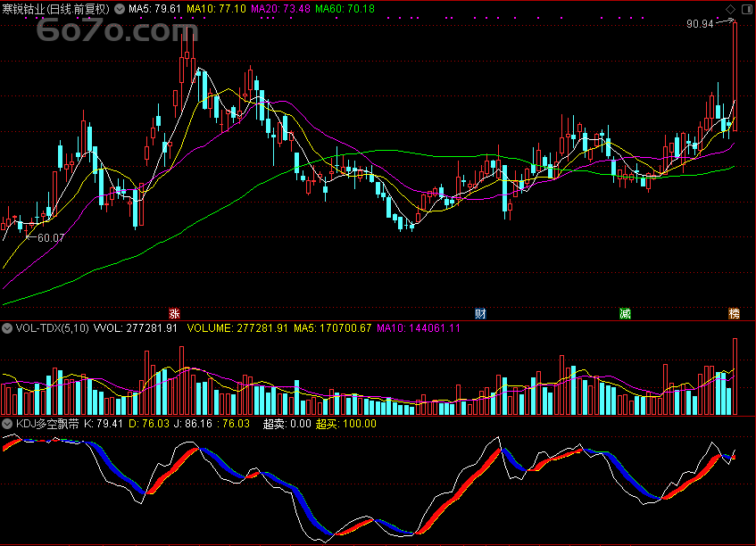
Task: Click the stock title 寒锐钴业(日线.前复权)
Action: [56, 9]
